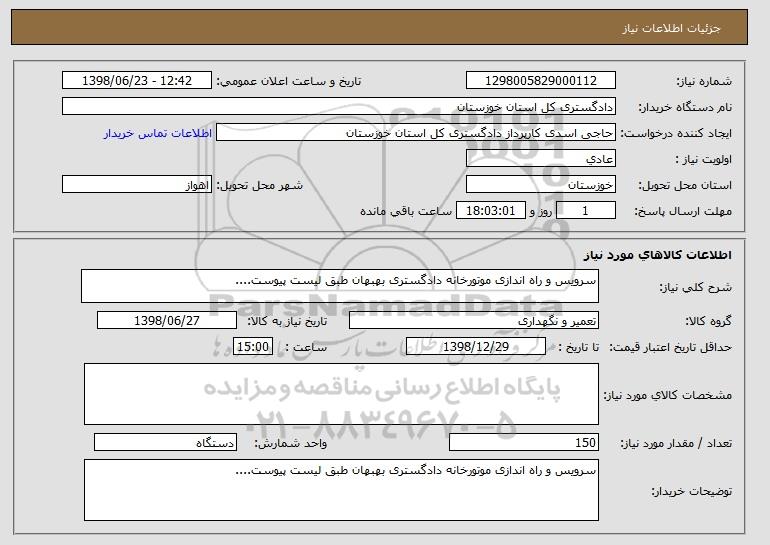Click the days remaining field showing 1
770x545 pixels.
pos(585,211)
